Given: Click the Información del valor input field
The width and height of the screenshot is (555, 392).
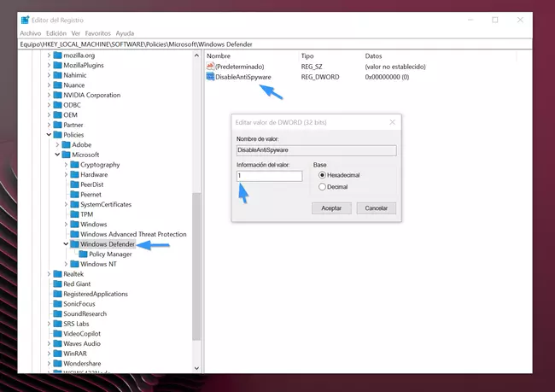Looking at the screenshot, I should [x=269, y=176].
